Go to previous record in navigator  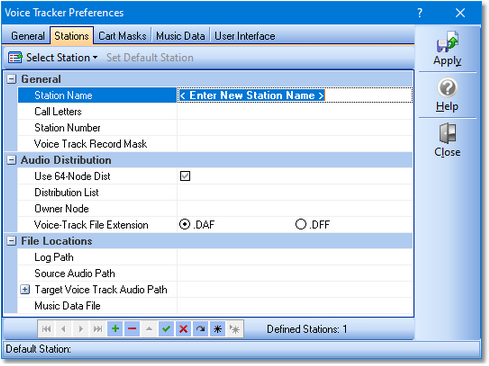pos(64,329)
